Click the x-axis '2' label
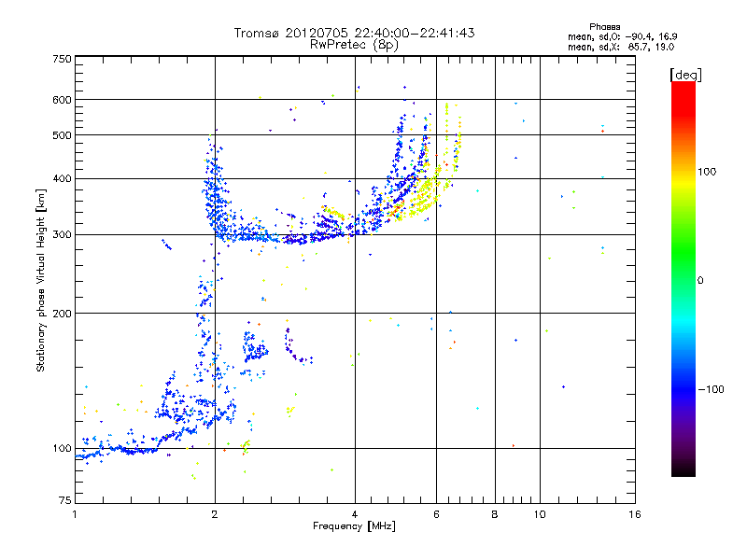The height and width of the screenshot is (560, 747). click(215, 514)
